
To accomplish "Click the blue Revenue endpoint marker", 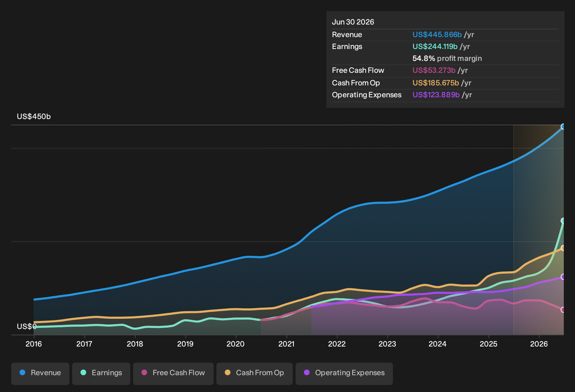I will [x=563, y=127].
